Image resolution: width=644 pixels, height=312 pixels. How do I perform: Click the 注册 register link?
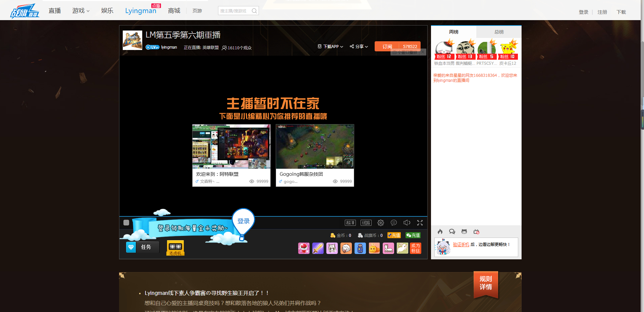point(602,12)
